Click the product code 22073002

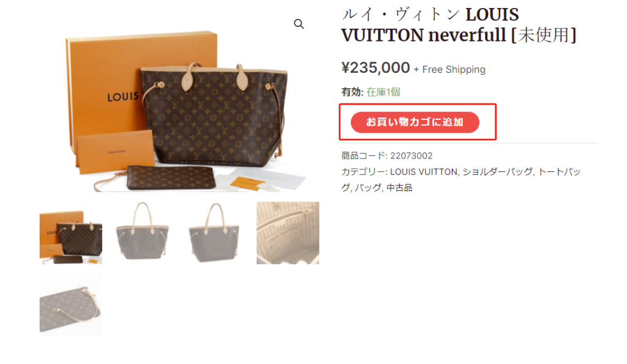[411, 156]
